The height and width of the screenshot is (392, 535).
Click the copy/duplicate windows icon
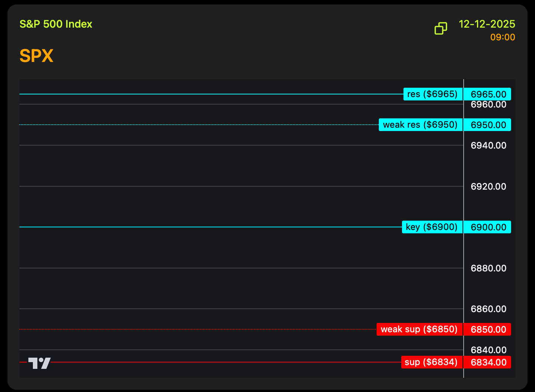(441, 28)
